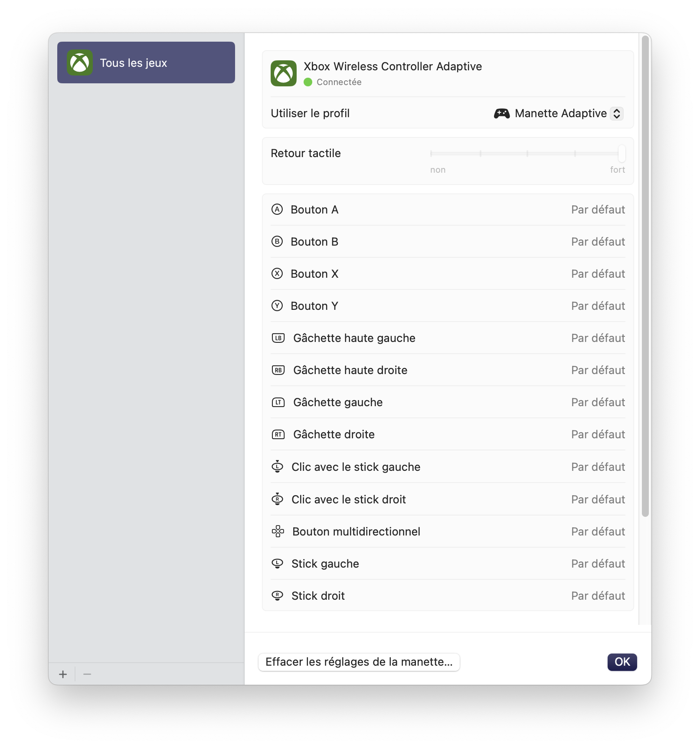
Task: Open the Gâchette gauche Par défaut mapping
Action: pos(598,402)
